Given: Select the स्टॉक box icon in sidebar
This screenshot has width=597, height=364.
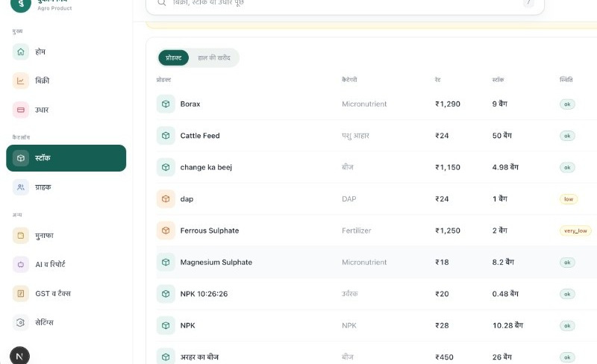Looking at the screenshot, I should [x=21, y=158].
